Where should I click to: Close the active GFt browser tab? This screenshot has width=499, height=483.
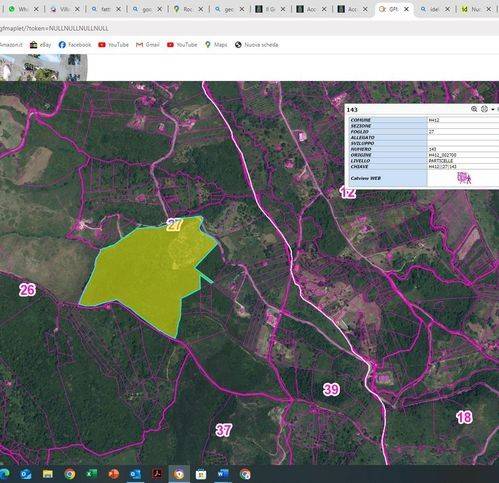pyautogui.click(x=406, y=9)
